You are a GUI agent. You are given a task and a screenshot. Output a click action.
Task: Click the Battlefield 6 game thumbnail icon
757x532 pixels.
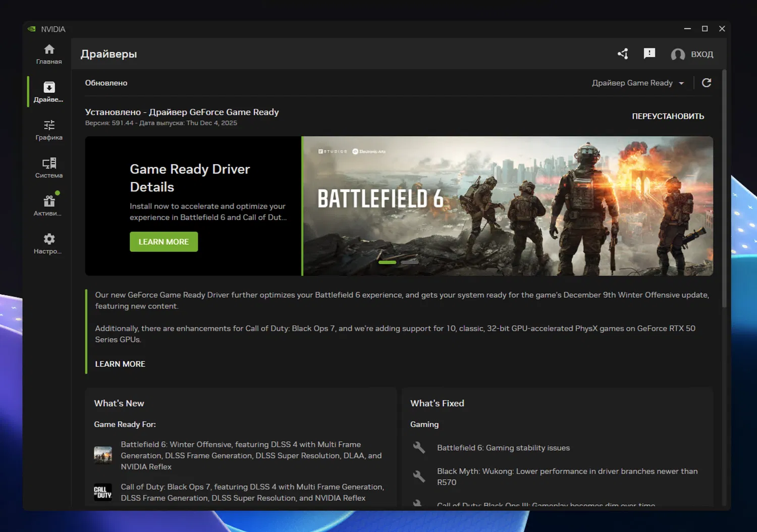click(x=103, y=455)
